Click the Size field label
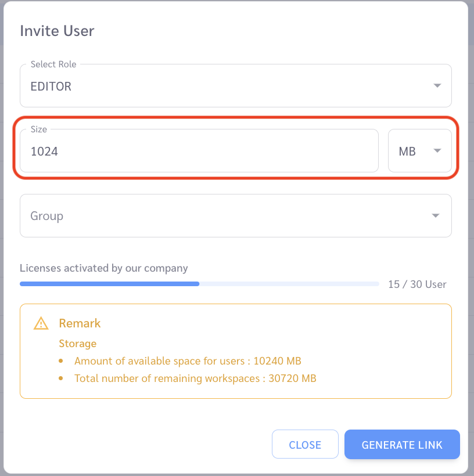 (x=39, y=129)
